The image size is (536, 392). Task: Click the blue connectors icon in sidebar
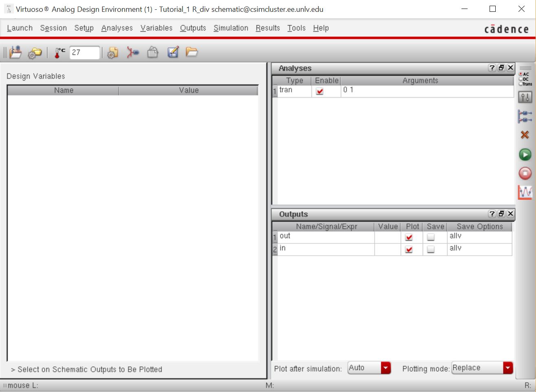[x=525, y=116]
